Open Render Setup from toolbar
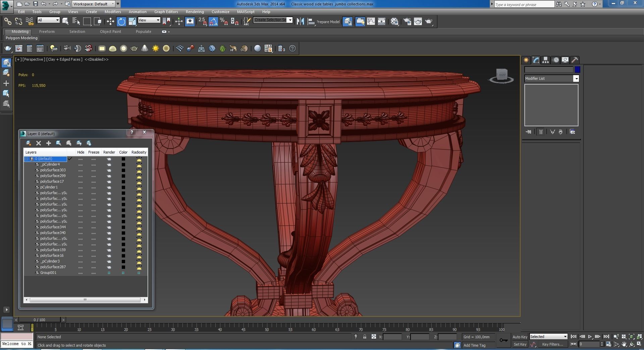 pyautogui.click(x=407, y=21)
